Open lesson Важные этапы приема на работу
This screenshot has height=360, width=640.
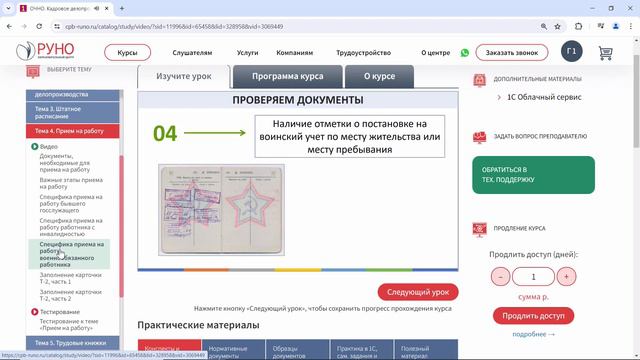coord(71,183)
